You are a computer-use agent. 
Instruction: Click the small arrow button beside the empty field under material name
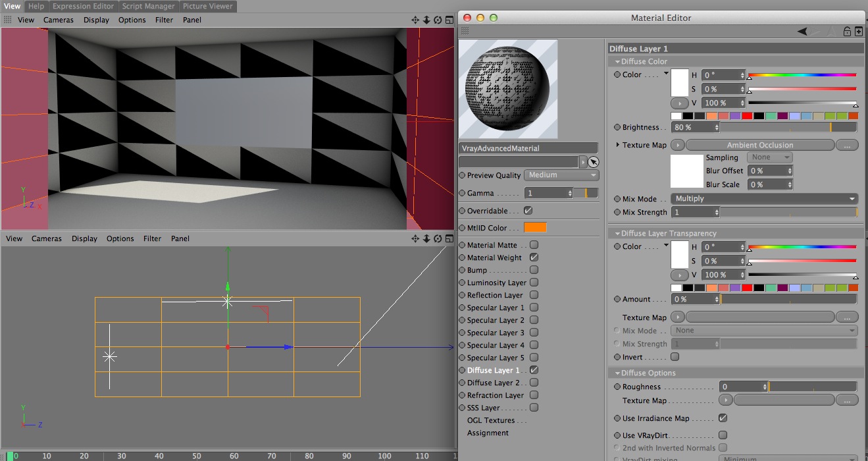tap(583, 161)
